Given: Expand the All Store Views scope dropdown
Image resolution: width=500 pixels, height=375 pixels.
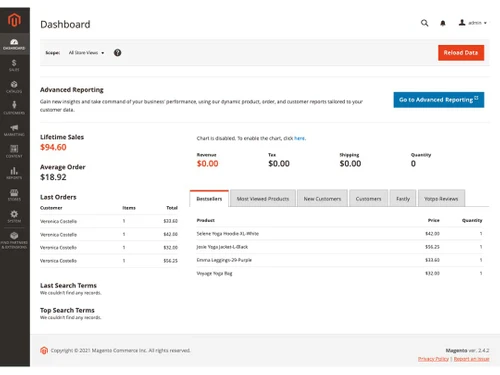Looking at the screenshot, I should point(86,53).
